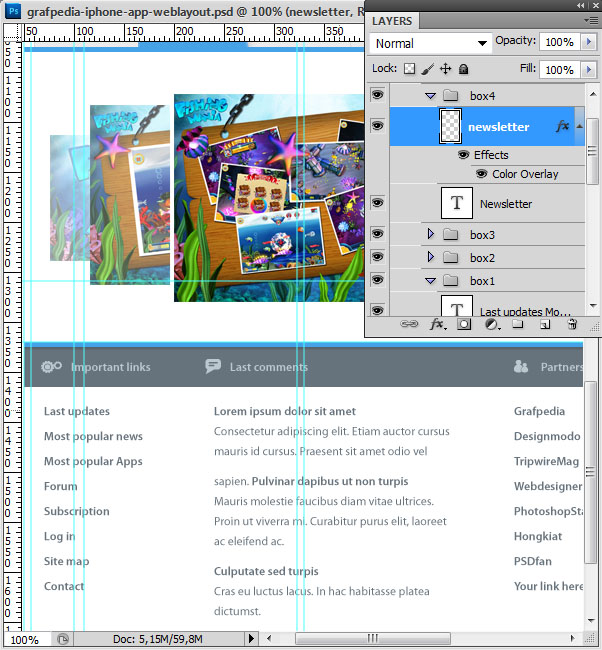
Task: Open the Normal blend mode dropdown
Action: 430,43
